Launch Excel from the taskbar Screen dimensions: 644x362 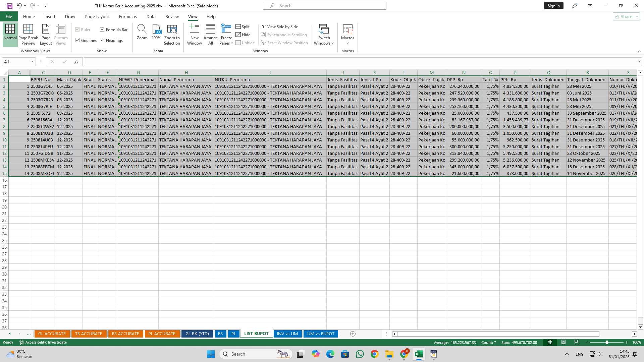coord(418,354)
